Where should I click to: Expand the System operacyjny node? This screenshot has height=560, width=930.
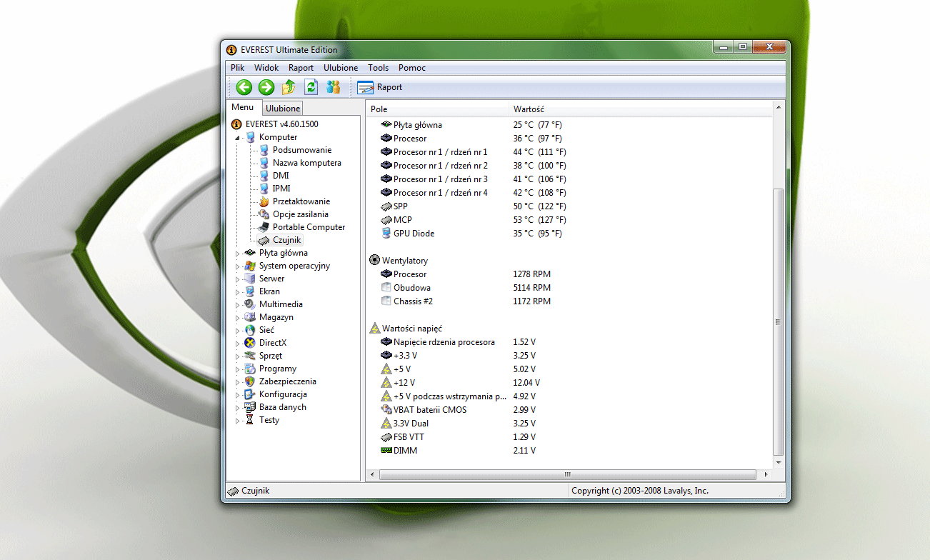pyautogui.click(x=238, y=266)
